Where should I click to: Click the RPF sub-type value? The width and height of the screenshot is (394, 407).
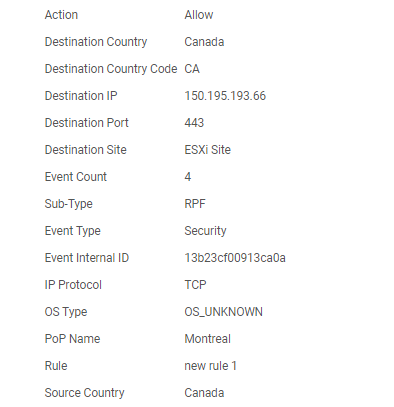click(x=195, y=204)
